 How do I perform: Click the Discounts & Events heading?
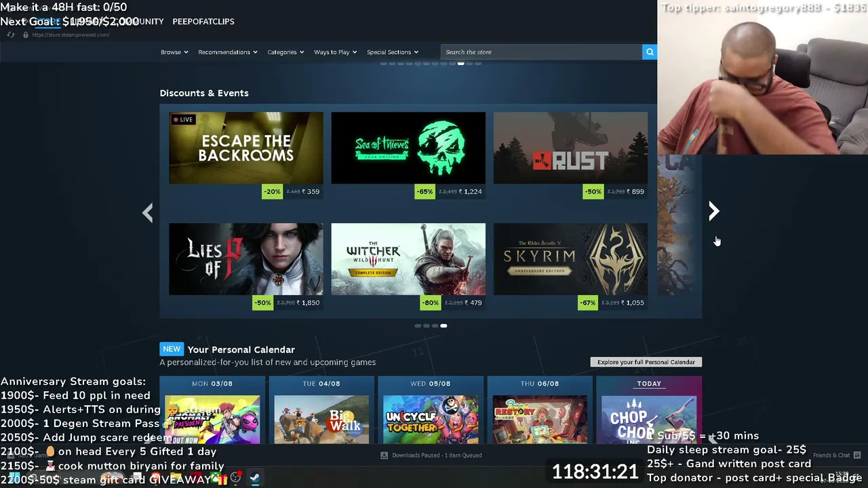pos(204,93)
